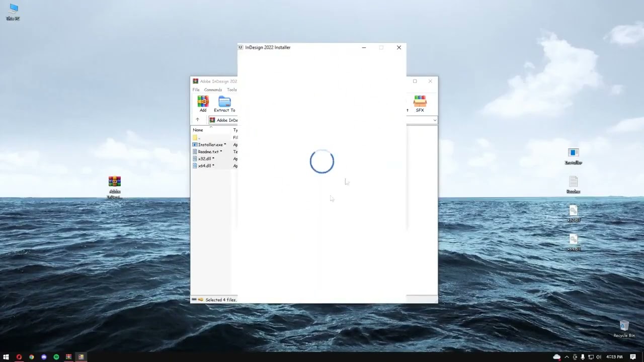The width and height of the screenshot is (644, 362).
Task: Open Discord from the taskbar
Action: point(44,357)
